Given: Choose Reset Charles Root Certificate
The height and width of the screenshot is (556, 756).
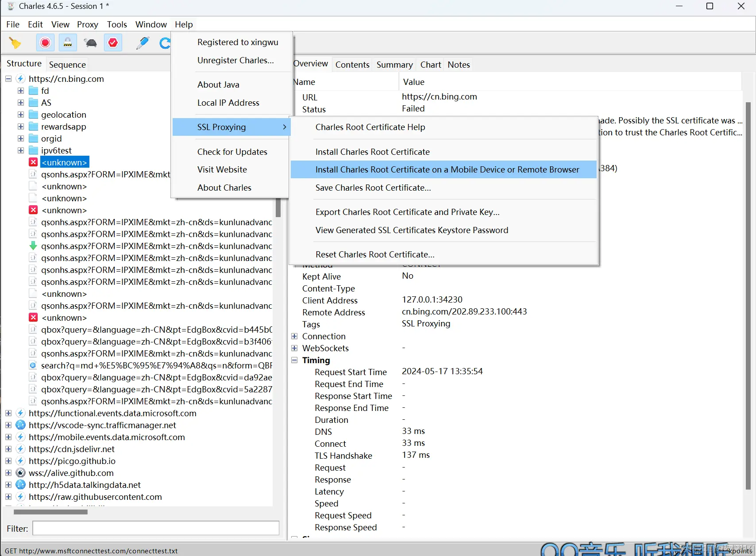Looking at the screenshot, I should [x=444, y=254].
